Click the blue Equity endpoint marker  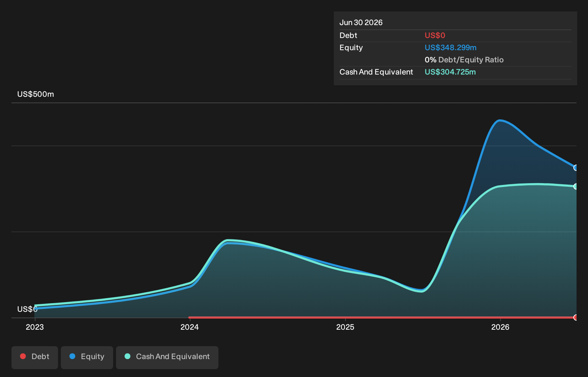[x=576, y=168]
